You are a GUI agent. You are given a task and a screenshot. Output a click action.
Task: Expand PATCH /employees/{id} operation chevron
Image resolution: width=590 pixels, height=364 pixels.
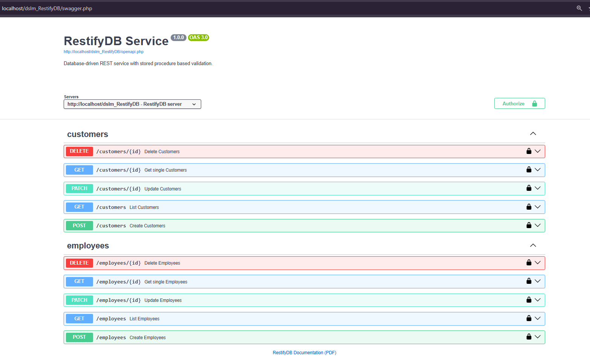538,300
